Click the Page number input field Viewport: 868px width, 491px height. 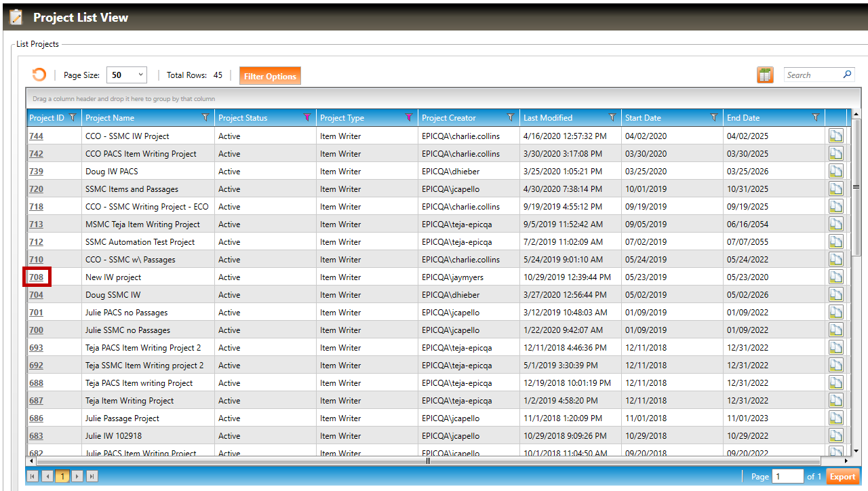(x=787, y=477)
